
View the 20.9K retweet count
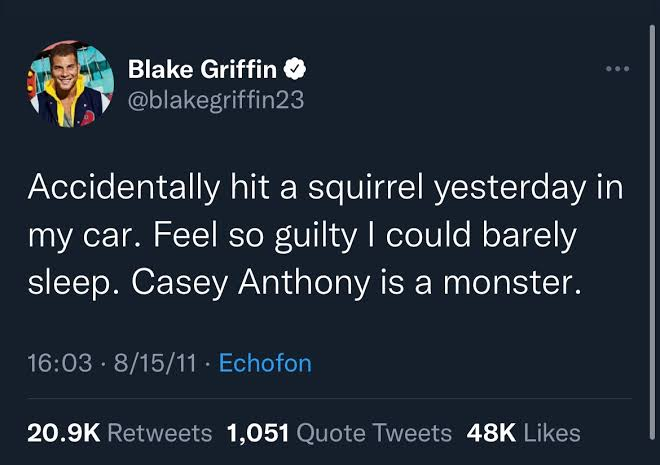[x=64, y=433]
